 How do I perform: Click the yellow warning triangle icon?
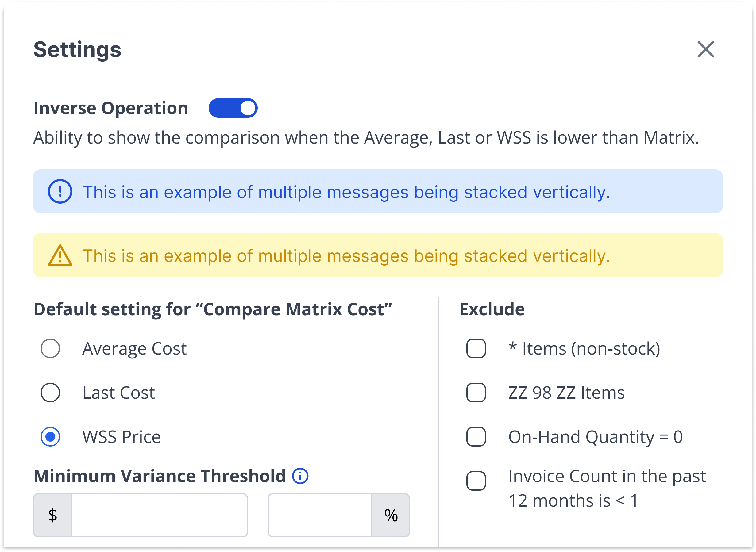(60, 256)
